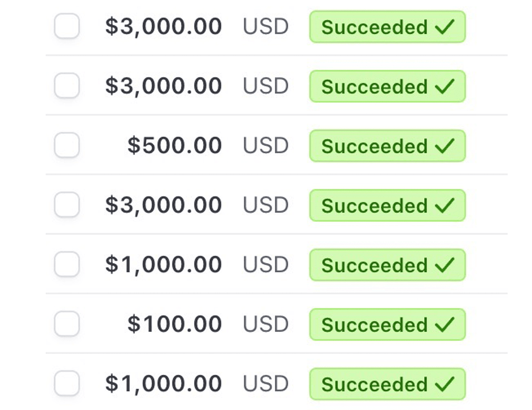Screen dimensions: 532x410
Task: Open the $500.00 payment amount
Action: pyautogui.click(x=175, y=146)
